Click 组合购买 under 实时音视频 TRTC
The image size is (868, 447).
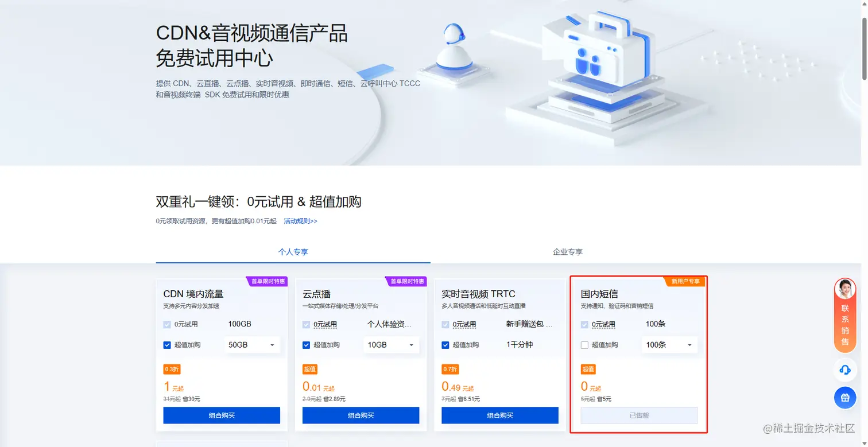[x=500, y=415]
